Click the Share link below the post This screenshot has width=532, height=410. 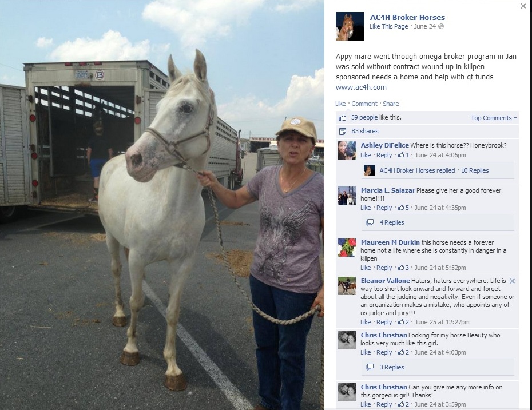click(x=391, y=104)
